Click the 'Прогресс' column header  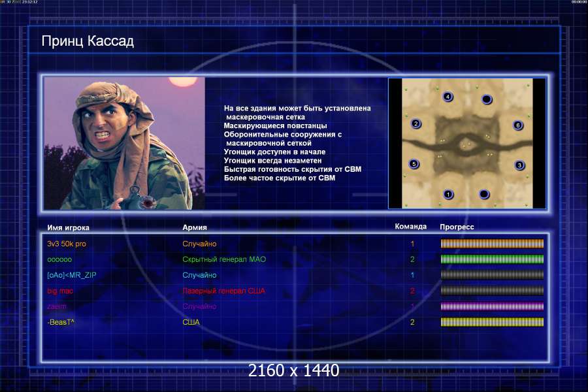(457, 227)
